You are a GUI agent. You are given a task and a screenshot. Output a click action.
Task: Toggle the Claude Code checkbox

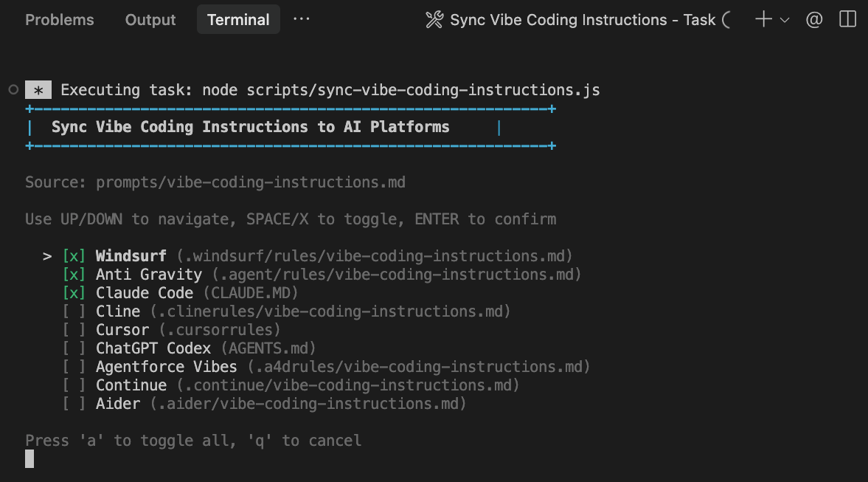(74, 292)
